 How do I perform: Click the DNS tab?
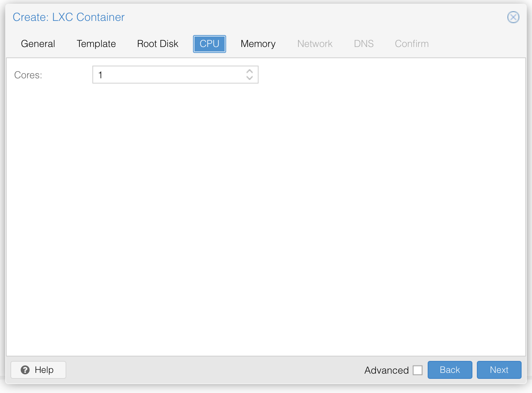[x=363, y=44]
